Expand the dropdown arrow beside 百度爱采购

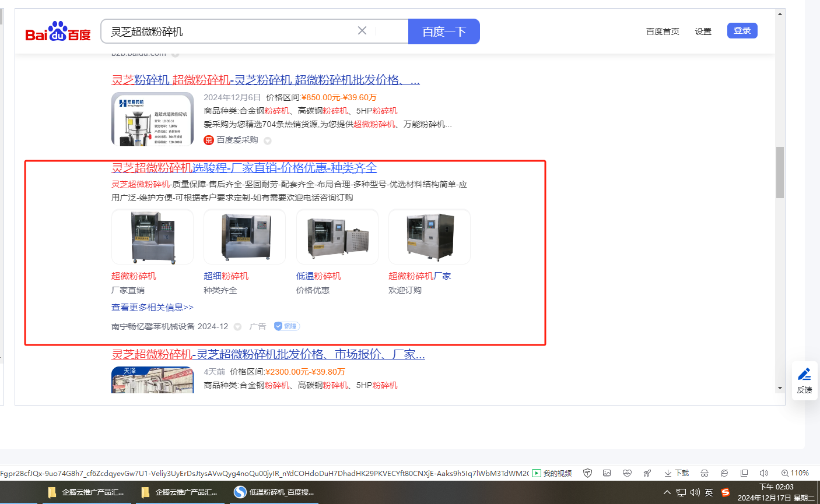268,141
